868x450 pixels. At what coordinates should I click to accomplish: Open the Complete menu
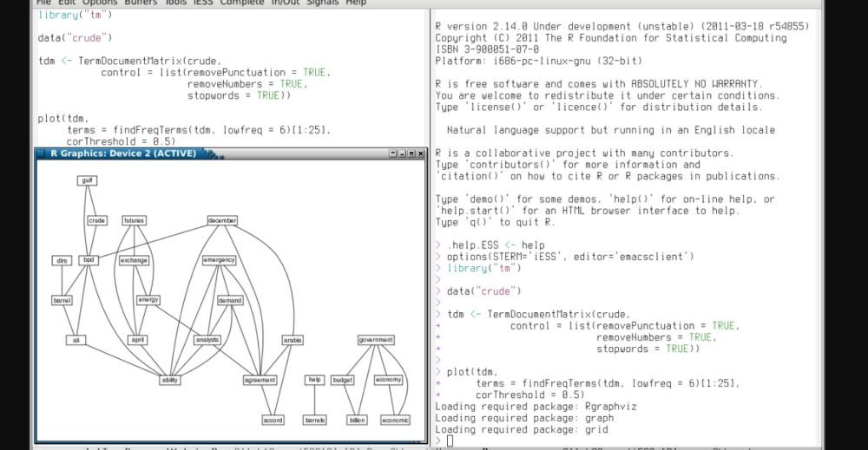click(x=242, y=3)
